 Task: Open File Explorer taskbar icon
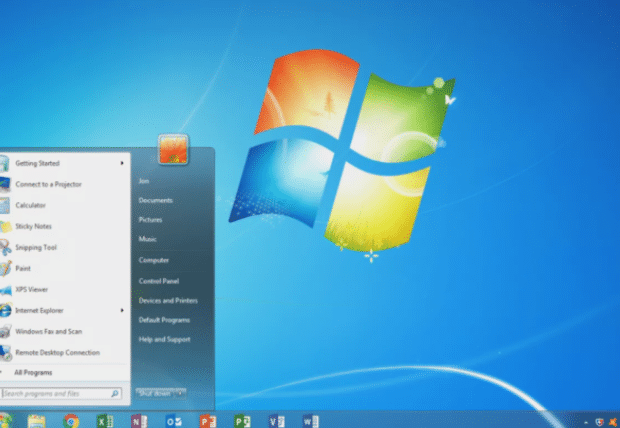[37, 420]
